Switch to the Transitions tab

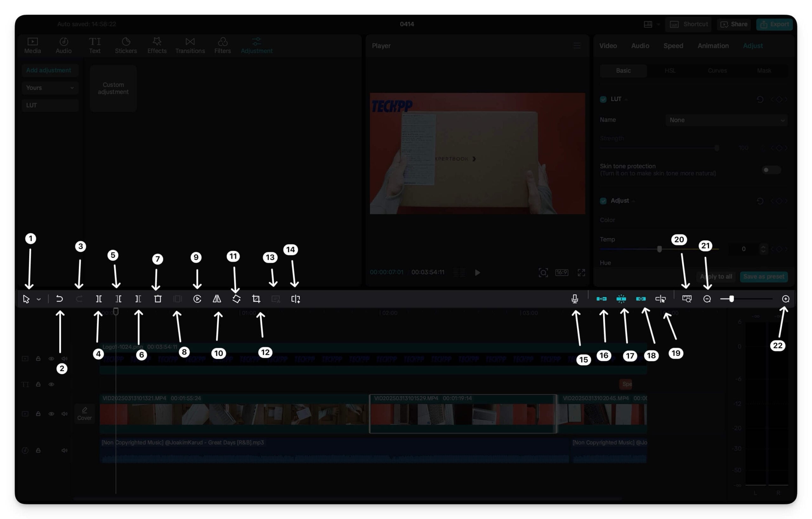[190, 46]
